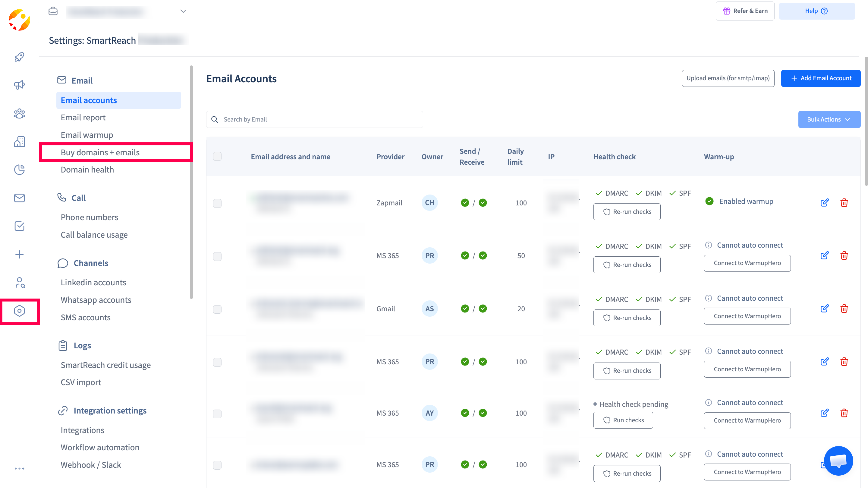
Task: Focus the Search by Email field
Action: click(320, 119)
